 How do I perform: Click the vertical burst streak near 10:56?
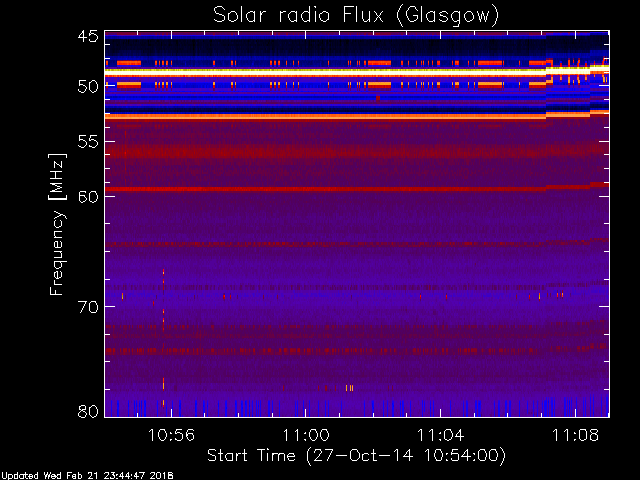coord(163,338)
